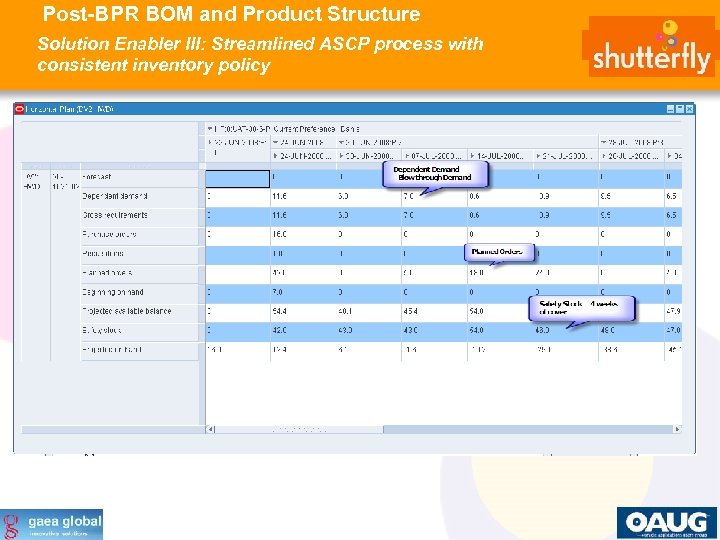Click Beginning on hand value 7.0
The width and height of the screenshot is (720, 540).
[x=277, y=292]
